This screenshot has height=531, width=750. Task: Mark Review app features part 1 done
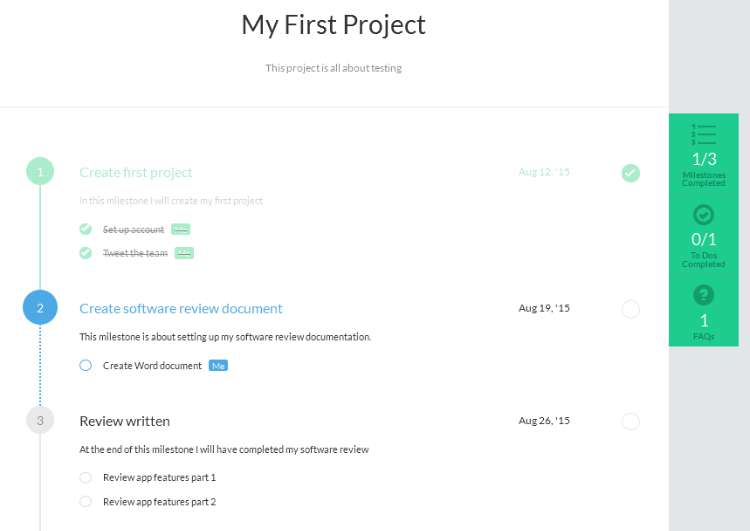pos(86,477)
